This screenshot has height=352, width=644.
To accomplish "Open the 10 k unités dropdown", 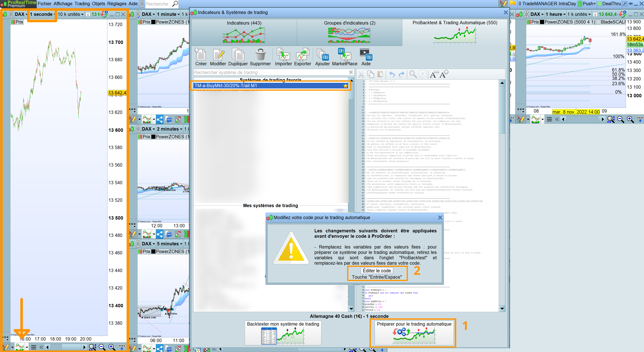I will [70, 14].
